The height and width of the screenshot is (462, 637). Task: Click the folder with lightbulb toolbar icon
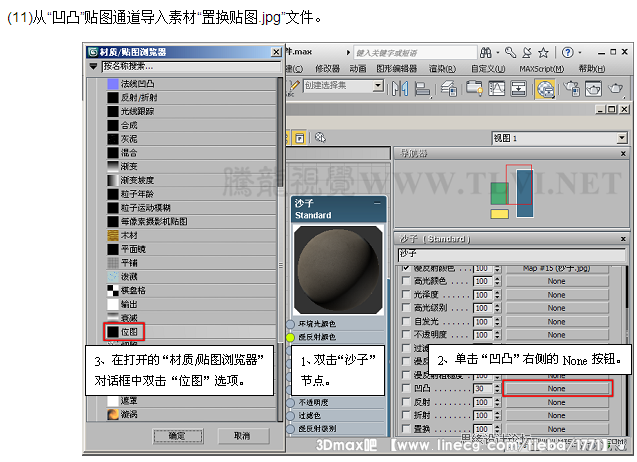point(474,88)
